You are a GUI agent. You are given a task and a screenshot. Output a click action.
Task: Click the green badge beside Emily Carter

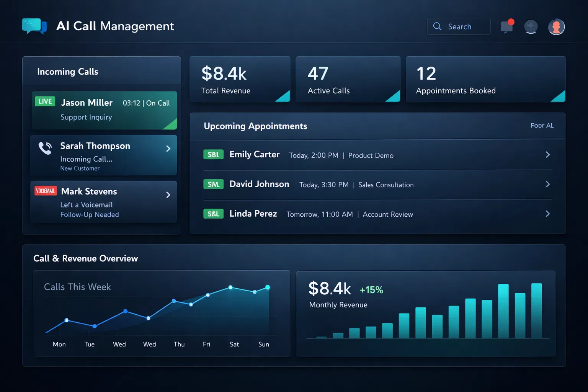(x=213, y=154)
